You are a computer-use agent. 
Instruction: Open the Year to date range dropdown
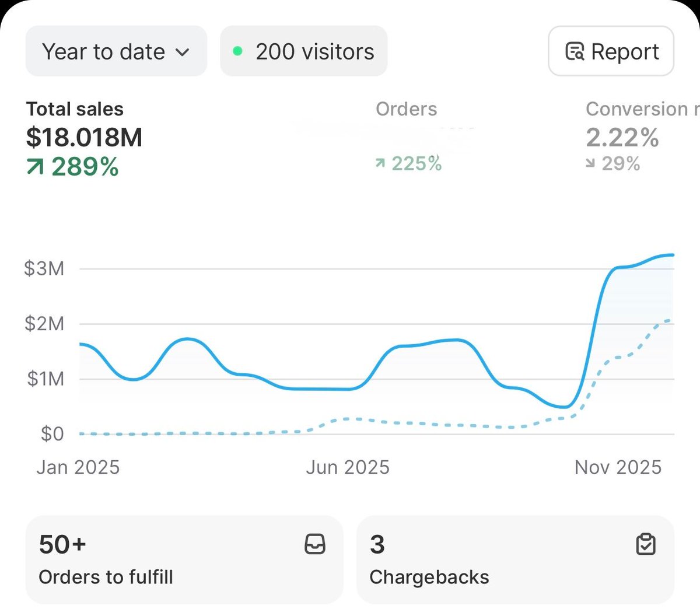[116, 51]
